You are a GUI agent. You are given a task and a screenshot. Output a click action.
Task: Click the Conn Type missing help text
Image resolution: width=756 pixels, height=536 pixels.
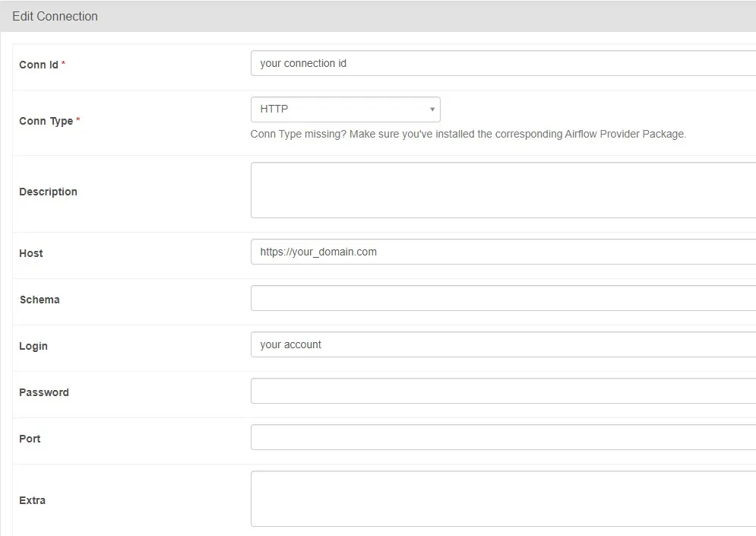coord(468,134)
